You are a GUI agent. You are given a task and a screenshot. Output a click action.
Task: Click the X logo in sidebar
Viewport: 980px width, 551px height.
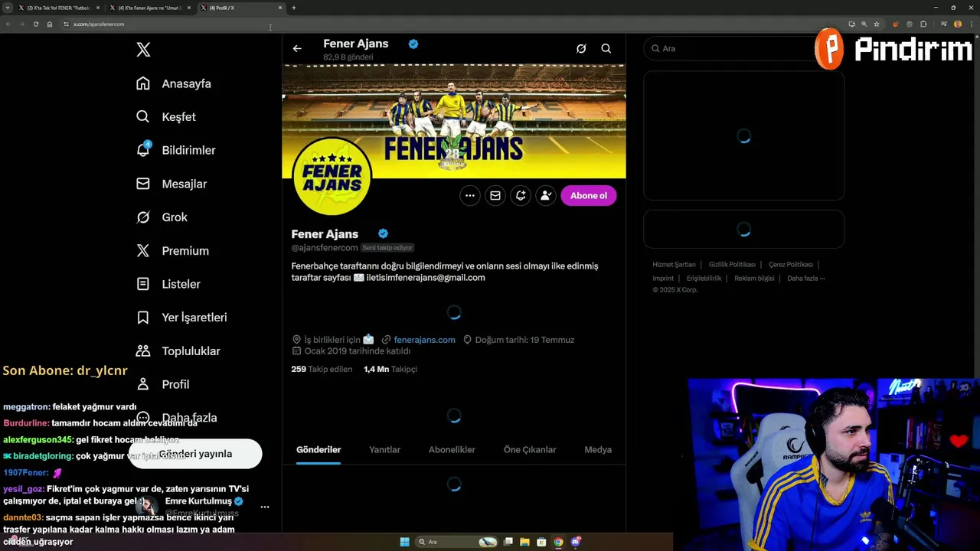coord(143,50)
